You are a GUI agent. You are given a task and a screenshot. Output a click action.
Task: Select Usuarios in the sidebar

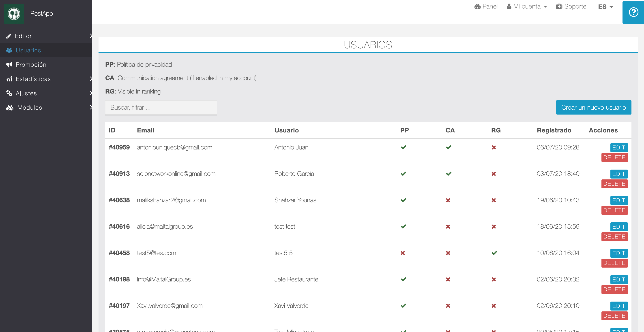(28, 50)
